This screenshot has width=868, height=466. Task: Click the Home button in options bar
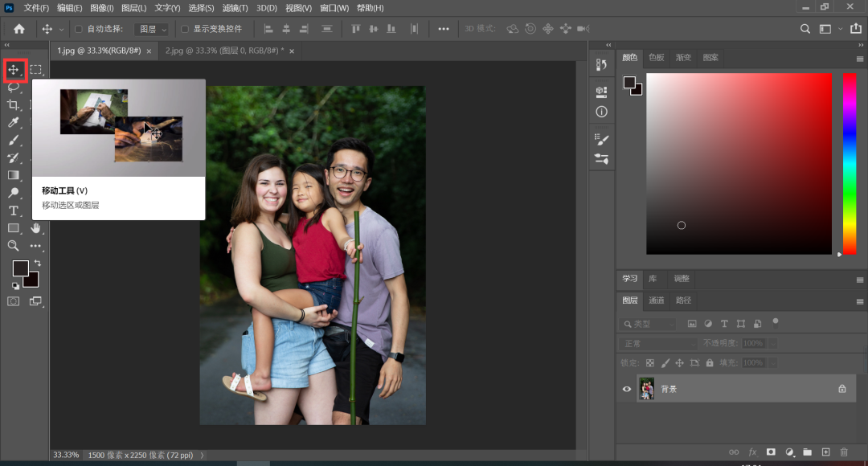pyautogui.click(x=19, y=29)
